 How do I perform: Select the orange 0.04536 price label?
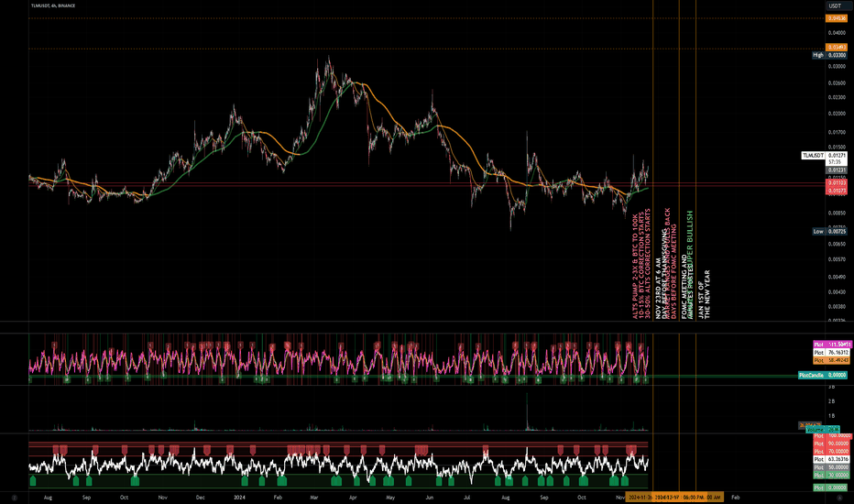[837, 18]
